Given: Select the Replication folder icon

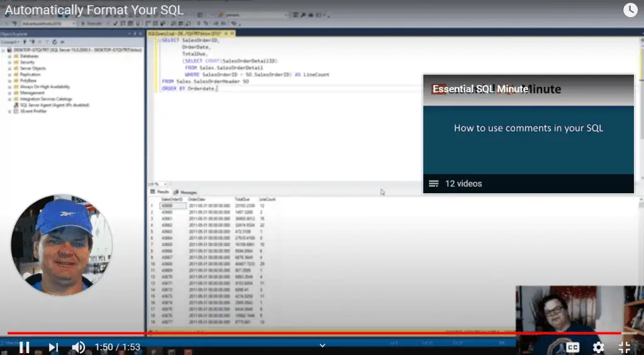Looking at the screenshot, I should 16,74.
